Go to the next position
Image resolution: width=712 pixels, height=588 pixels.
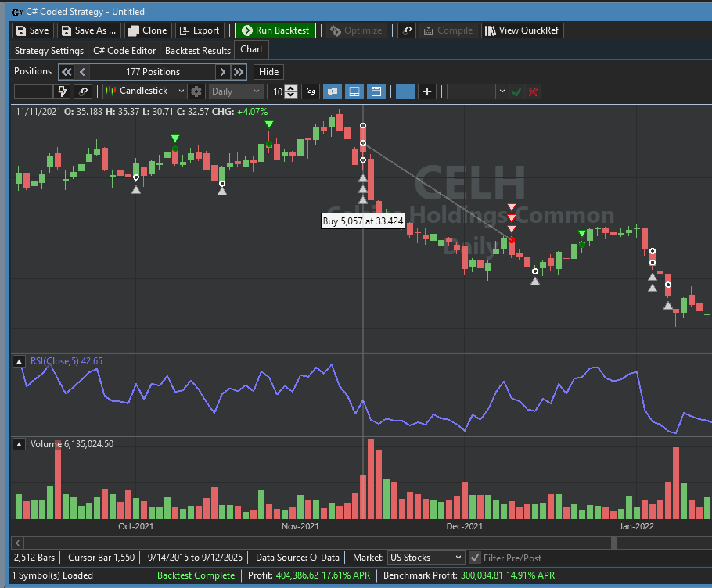(x=222, y=72)
